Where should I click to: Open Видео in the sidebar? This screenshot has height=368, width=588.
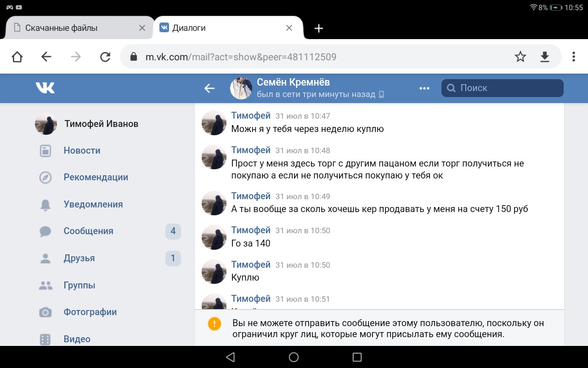point(77,339)
